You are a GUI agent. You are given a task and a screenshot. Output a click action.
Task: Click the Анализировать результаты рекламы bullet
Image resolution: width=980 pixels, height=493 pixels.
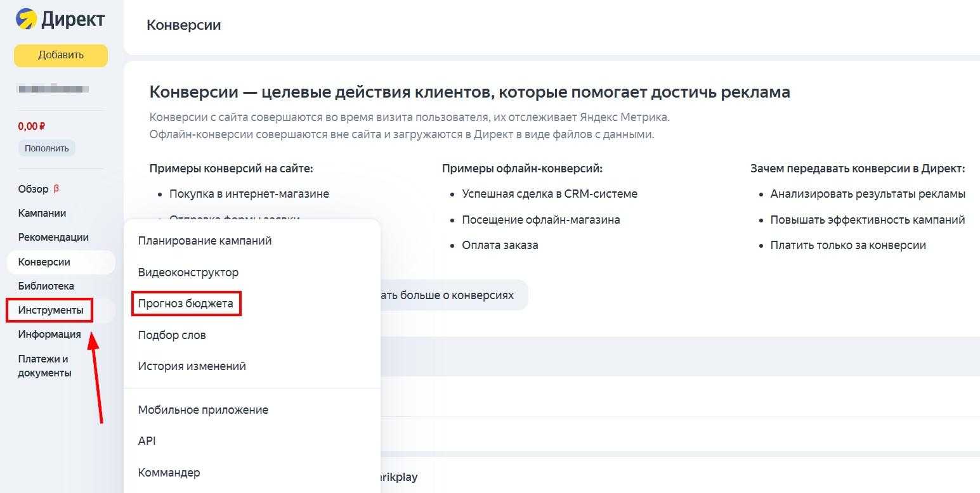(868, 194)
